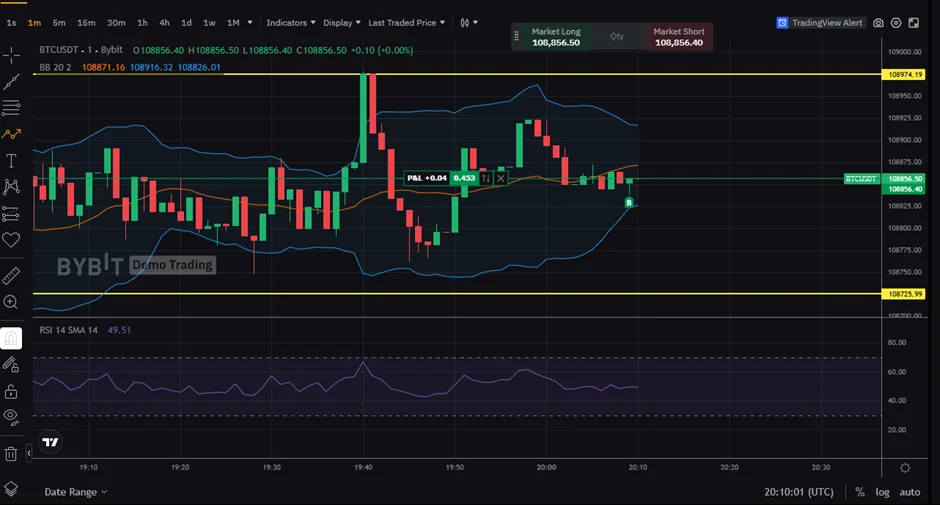Screen dimensions: 940x505
Task: Open the candlestick chart type selector
Action: pyautogui.click(x=469, y=23)
